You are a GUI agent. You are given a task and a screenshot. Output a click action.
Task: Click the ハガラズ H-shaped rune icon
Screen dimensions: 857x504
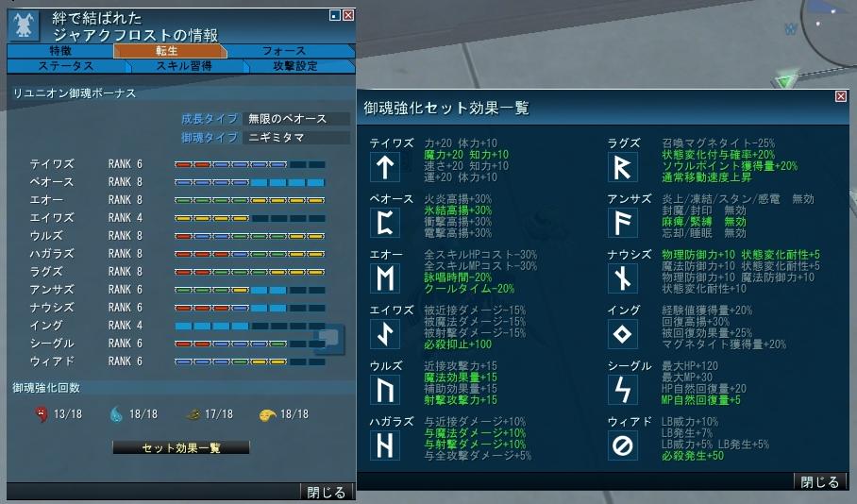(x=385, y=445)
